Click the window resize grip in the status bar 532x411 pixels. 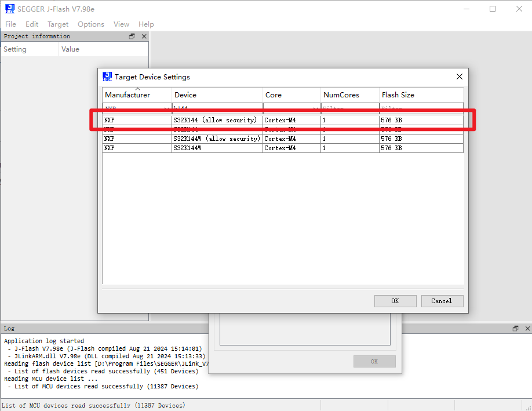[529, 408]
